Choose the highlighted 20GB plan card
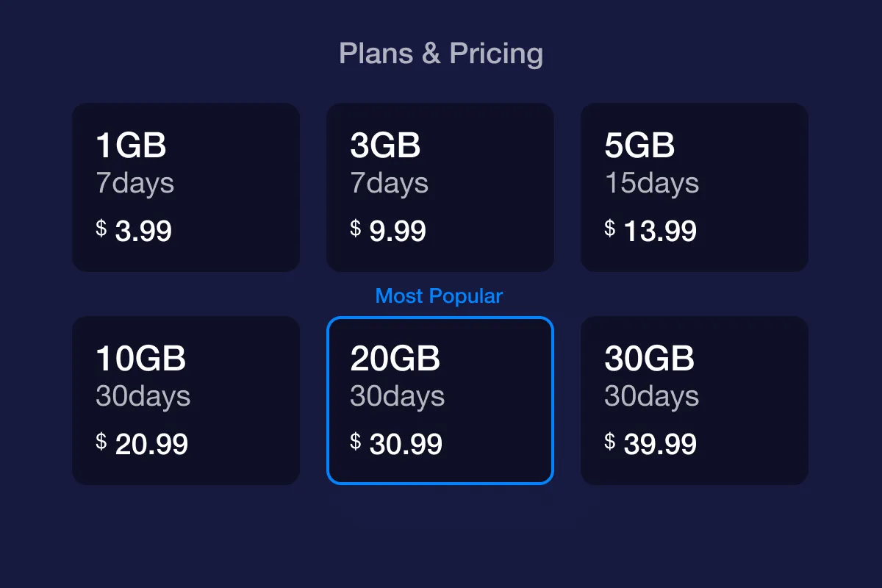Image resolution: width=882 pixels, height=588 pixels. (x=440, y=401)
